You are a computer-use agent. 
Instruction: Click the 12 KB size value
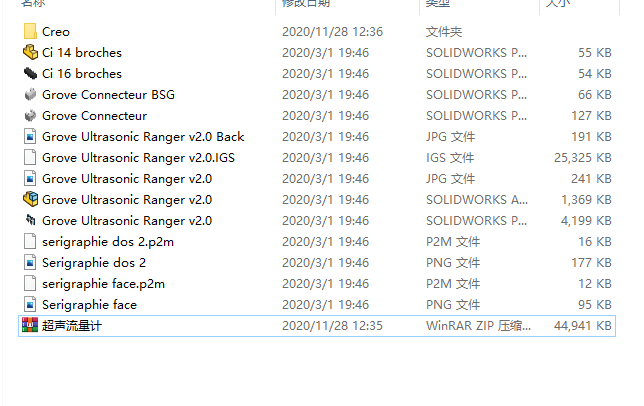pos(595,284)
